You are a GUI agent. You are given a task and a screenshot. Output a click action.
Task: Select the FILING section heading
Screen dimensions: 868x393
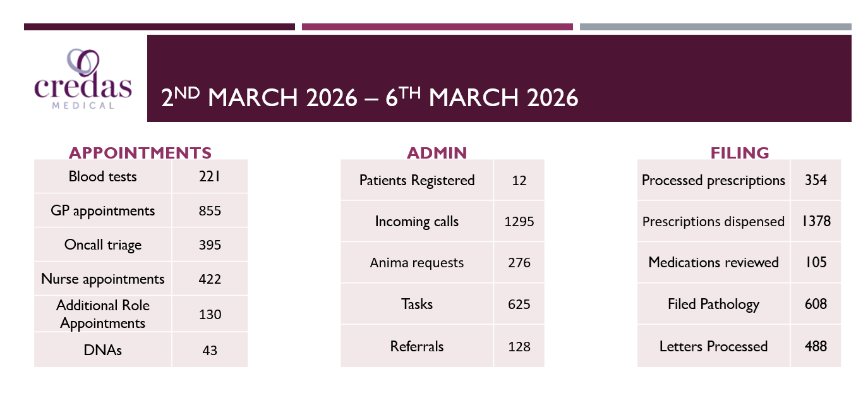pos(740,153)
